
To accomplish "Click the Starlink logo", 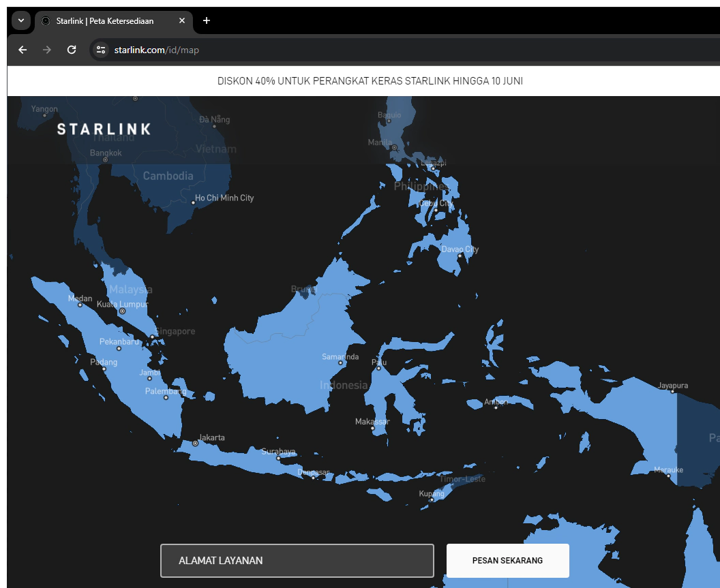I will coord(104,129).
